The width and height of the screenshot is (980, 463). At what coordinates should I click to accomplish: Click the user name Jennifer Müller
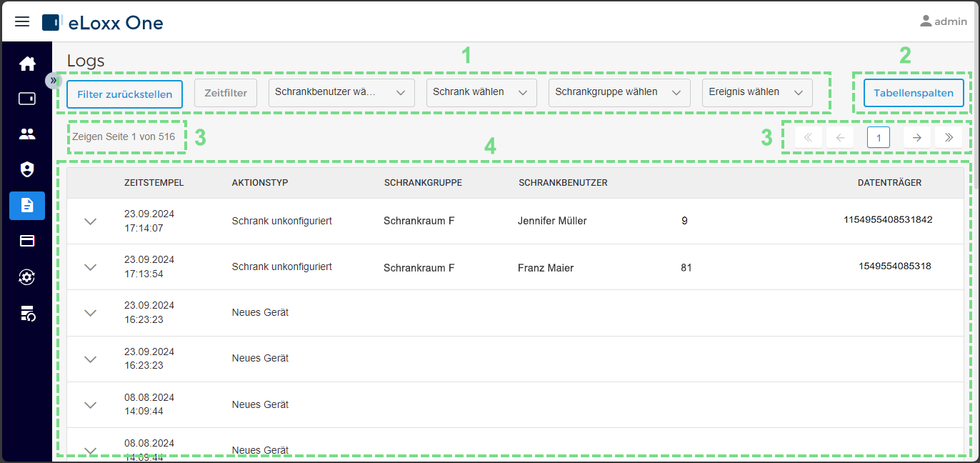click(552, 221)
